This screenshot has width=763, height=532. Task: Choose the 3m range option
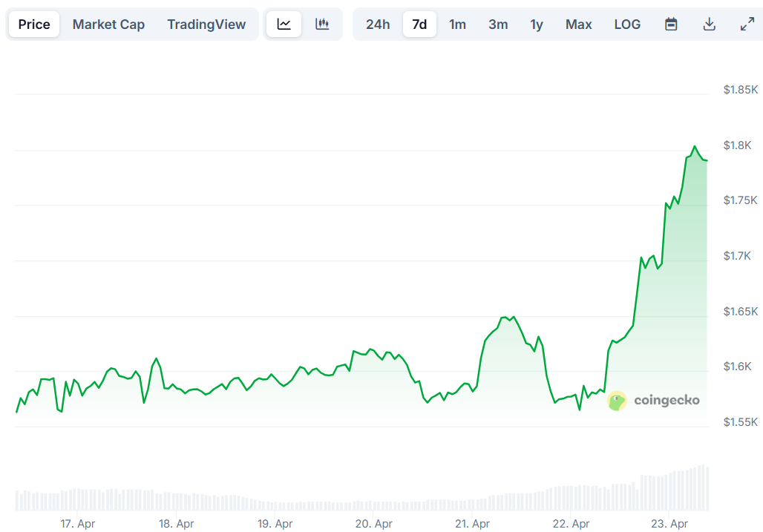click(497, 24)
